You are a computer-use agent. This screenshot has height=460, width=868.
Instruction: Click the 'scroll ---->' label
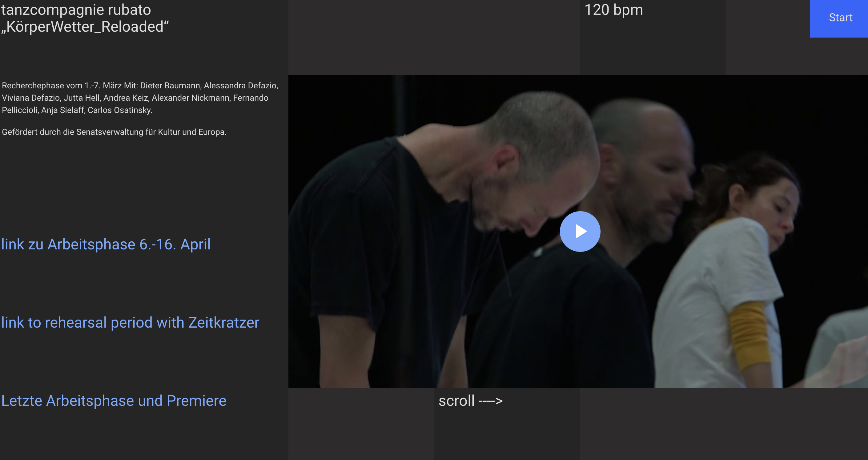(x=470, y=401)
